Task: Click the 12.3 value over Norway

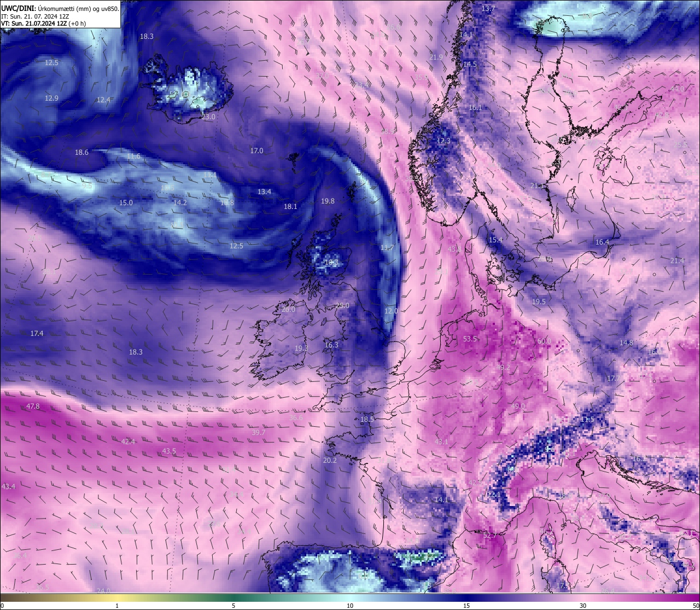Action: click(x=444, y=141)
